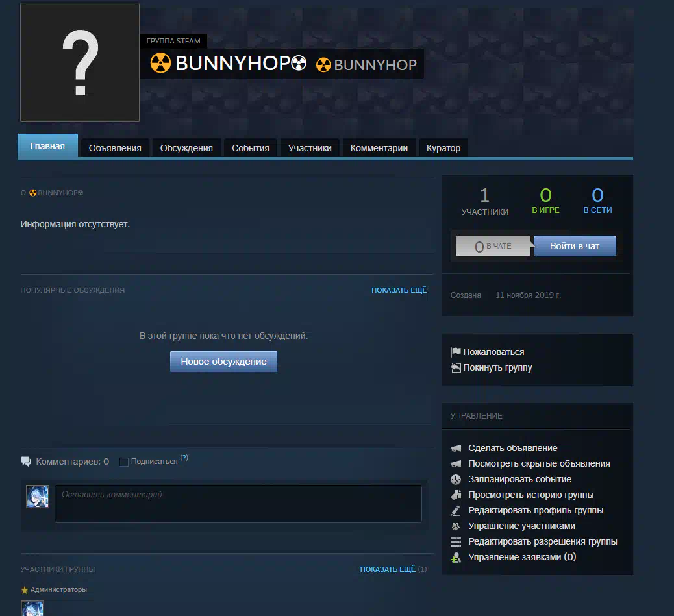
Task: Click the Создана label
Action: click(x=466, y=295)
